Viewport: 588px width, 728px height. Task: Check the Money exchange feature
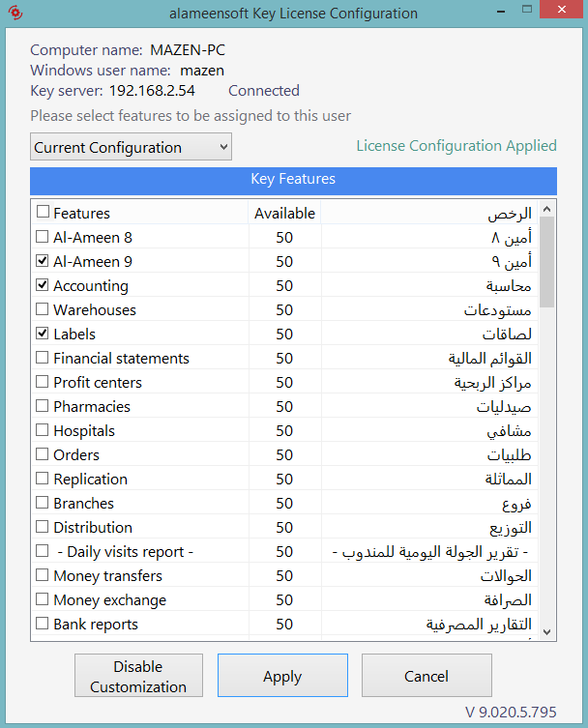(x=43, y=598)
